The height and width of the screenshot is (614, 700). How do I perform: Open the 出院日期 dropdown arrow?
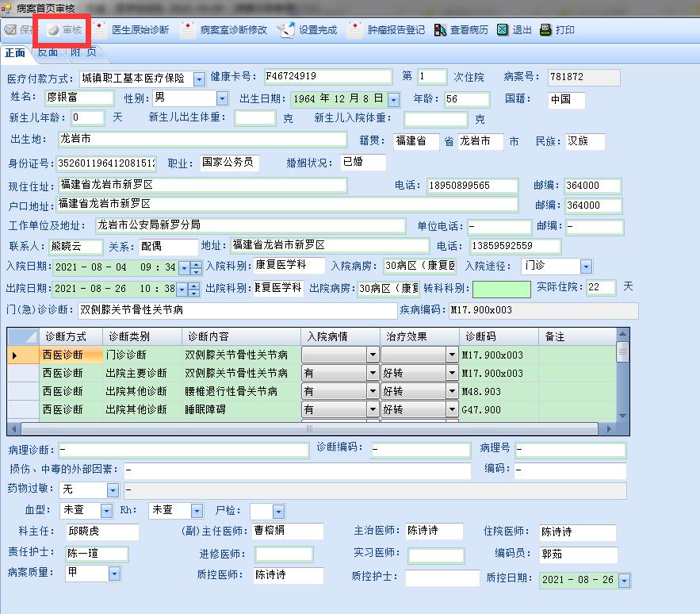tap(182, 290)
